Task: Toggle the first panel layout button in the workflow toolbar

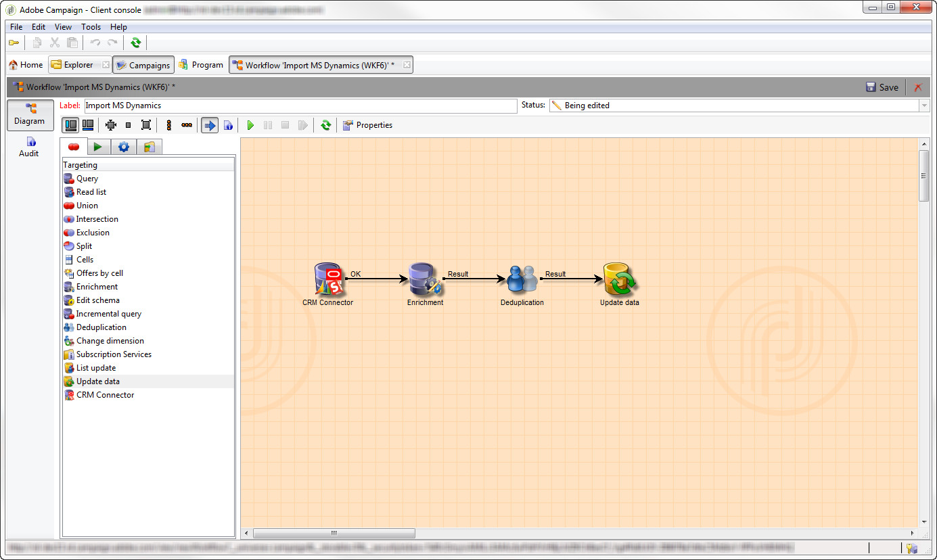Action: [70, 125]
